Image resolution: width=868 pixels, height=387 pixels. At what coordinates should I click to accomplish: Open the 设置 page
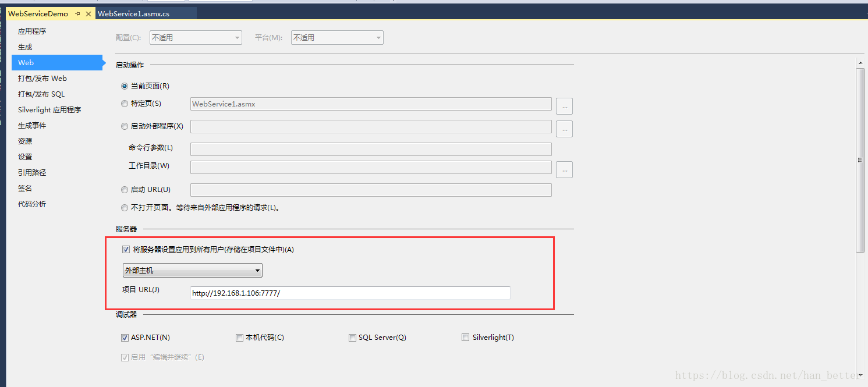point(25,157)
